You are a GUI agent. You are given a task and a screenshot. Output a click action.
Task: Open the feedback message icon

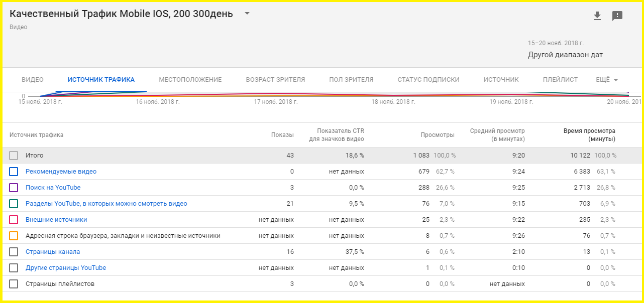coord(617,16)
